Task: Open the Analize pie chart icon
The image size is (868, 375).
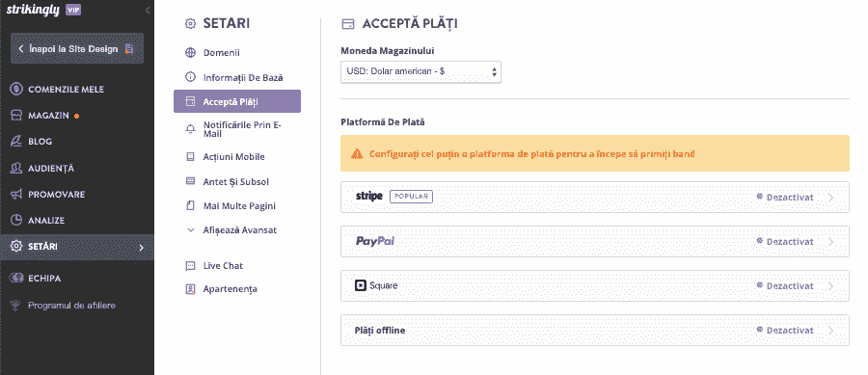Action: coord(16,220)
